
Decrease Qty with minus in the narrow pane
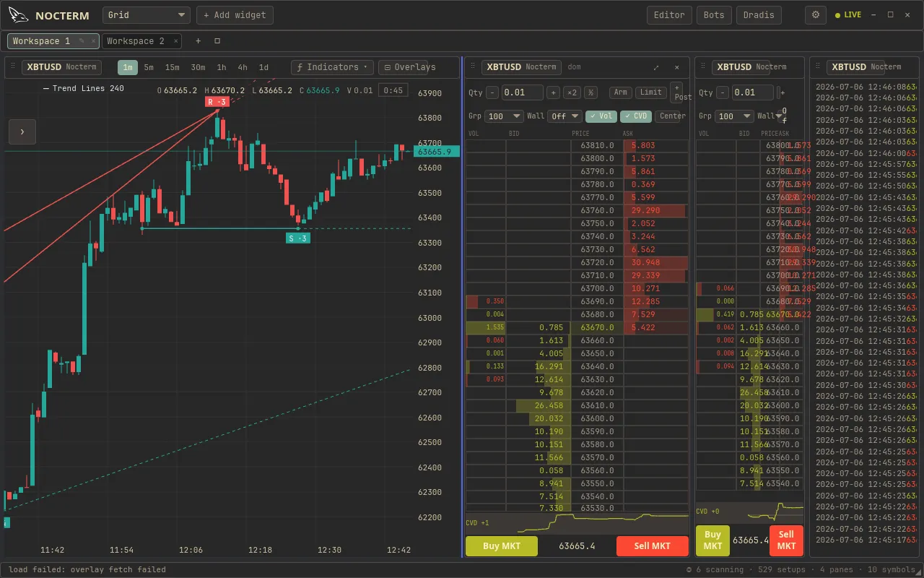tap(723, 92)
